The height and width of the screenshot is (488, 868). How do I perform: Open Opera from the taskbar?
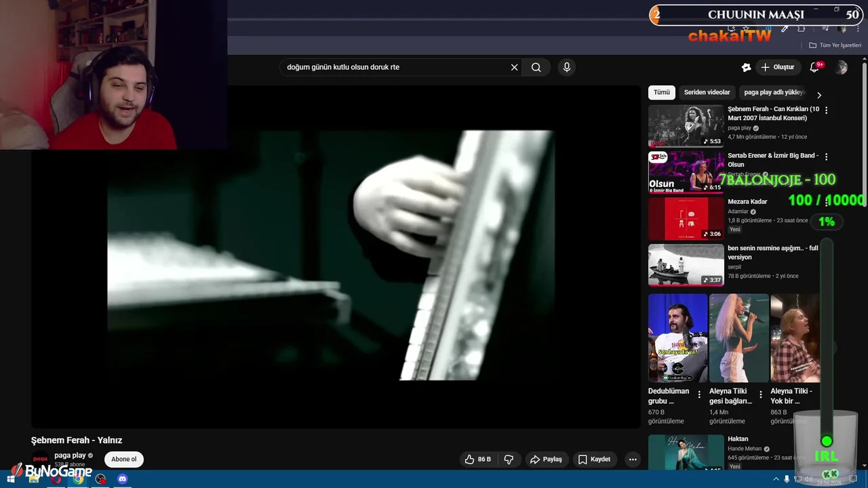click(x=56, y=479)
